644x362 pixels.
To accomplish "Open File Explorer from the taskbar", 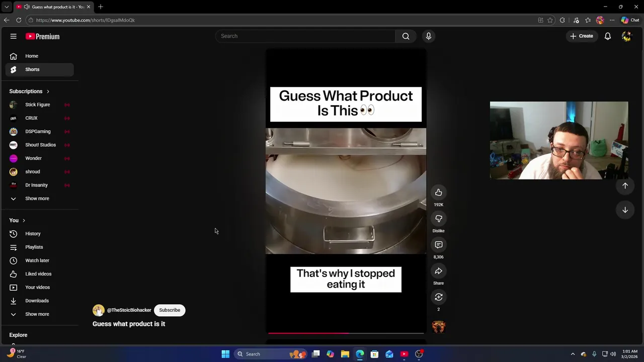I will click(345, 354).
